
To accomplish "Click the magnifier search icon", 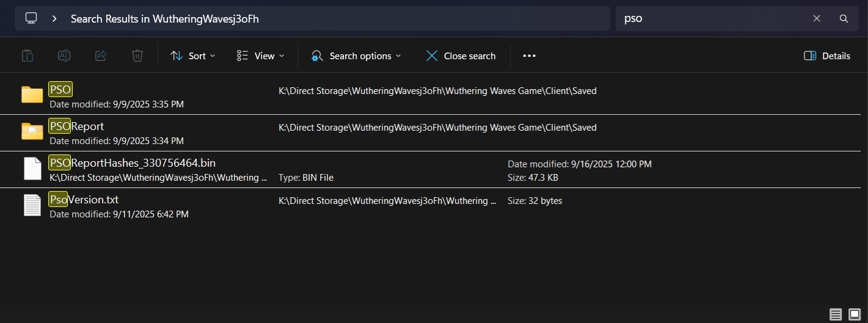I will point(844,18).
